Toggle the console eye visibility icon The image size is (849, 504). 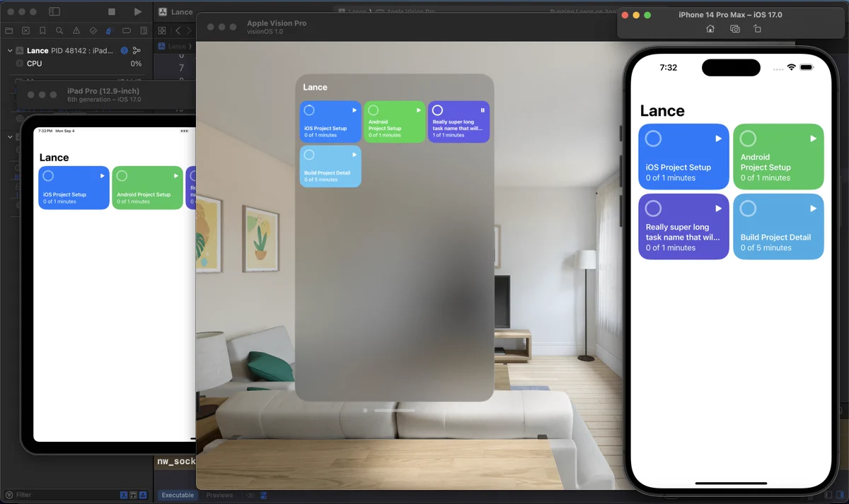pos(250,496)
